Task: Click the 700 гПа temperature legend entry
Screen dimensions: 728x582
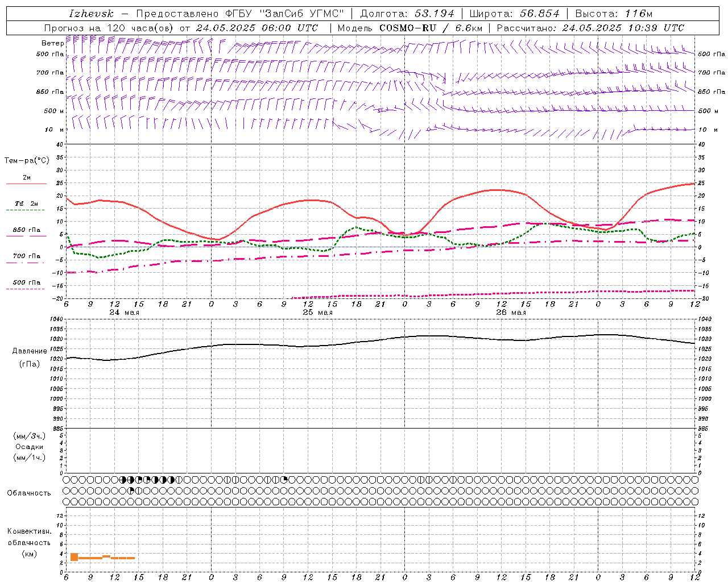Action: click(x=26, y=256)
